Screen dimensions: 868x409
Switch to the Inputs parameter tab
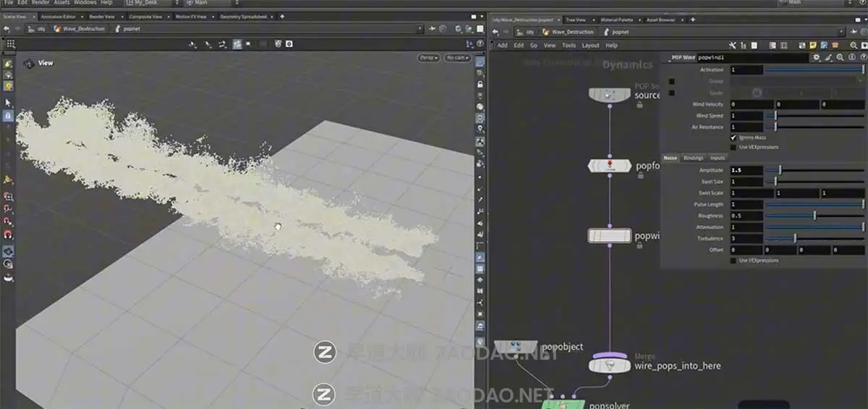(x=717, y=158)
